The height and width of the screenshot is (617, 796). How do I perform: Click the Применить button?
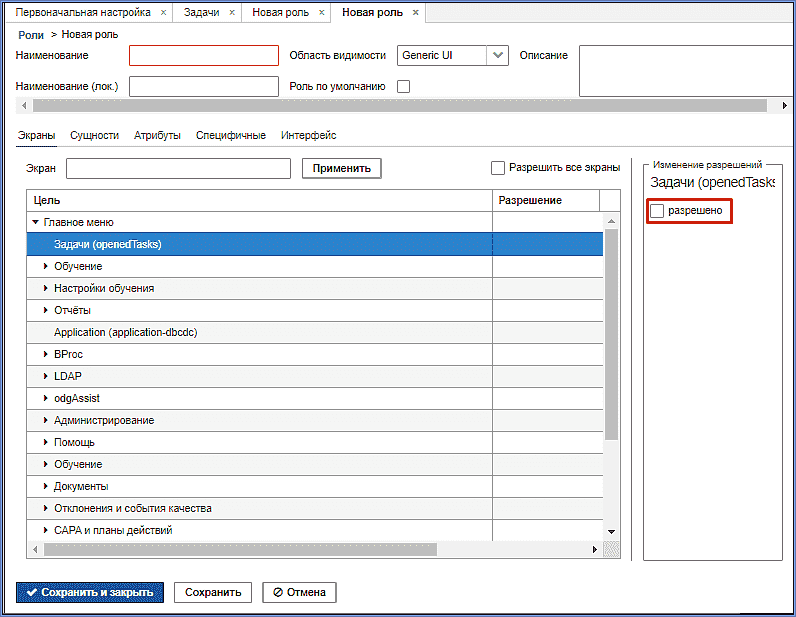[x=342, y=169]
